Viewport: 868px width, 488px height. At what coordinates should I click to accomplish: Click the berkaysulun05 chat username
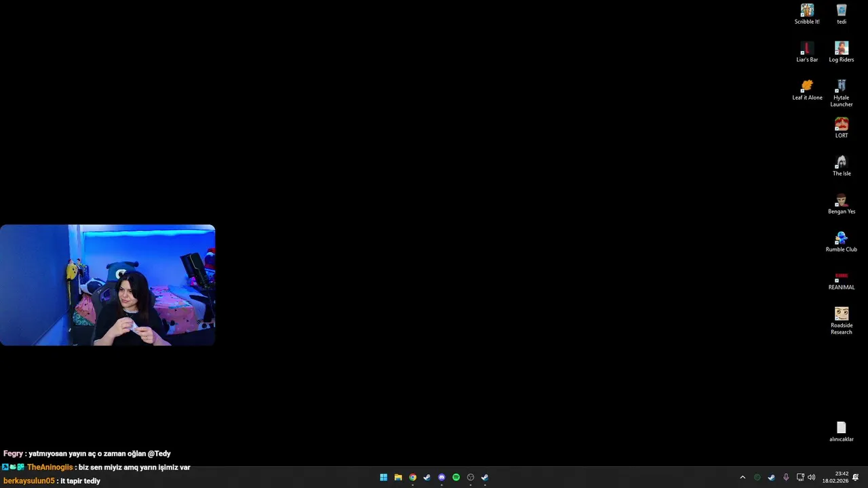click(28, 481)
